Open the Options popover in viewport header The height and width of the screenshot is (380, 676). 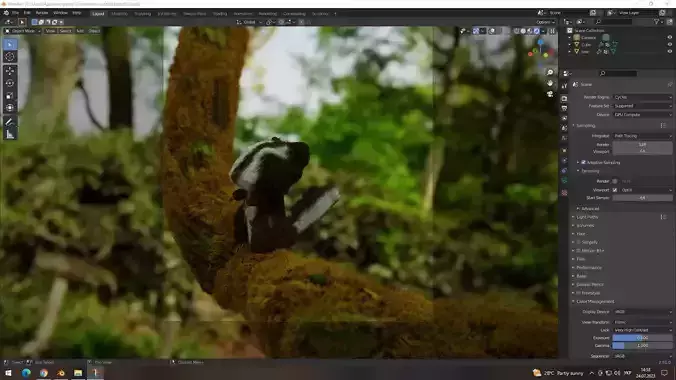click(x=545, y=22)
